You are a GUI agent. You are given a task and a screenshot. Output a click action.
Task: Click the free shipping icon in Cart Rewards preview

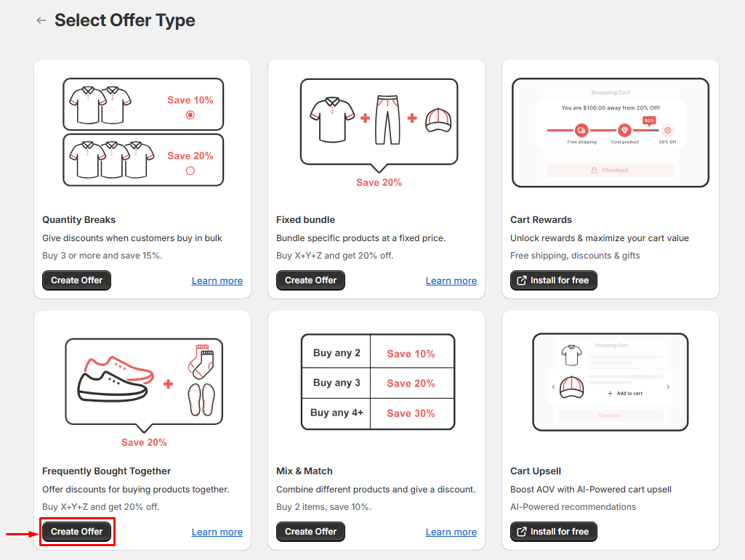[x=581, y=130]
